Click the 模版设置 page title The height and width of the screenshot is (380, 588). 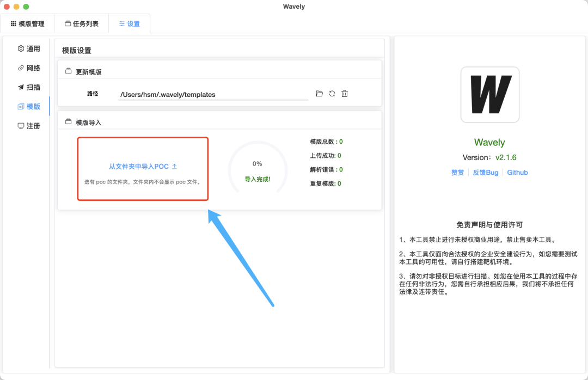coord(77,51)
